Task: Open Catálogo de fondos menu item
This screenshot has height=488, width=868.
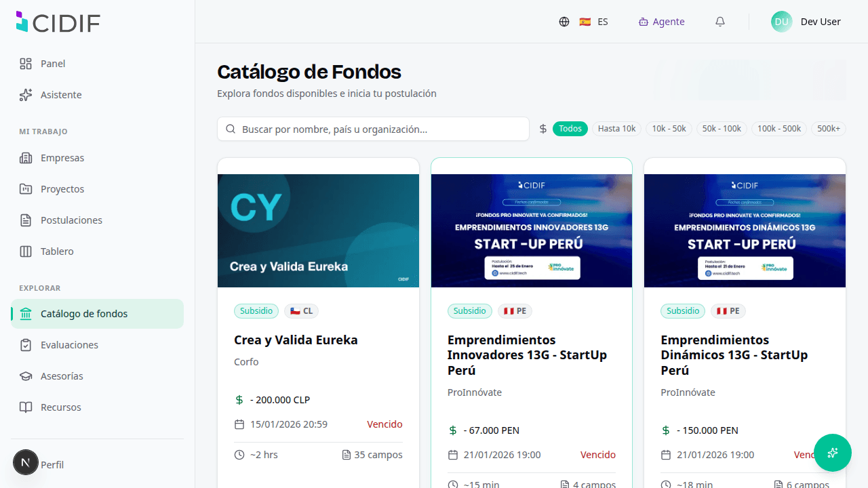Action: click(97, 314)
